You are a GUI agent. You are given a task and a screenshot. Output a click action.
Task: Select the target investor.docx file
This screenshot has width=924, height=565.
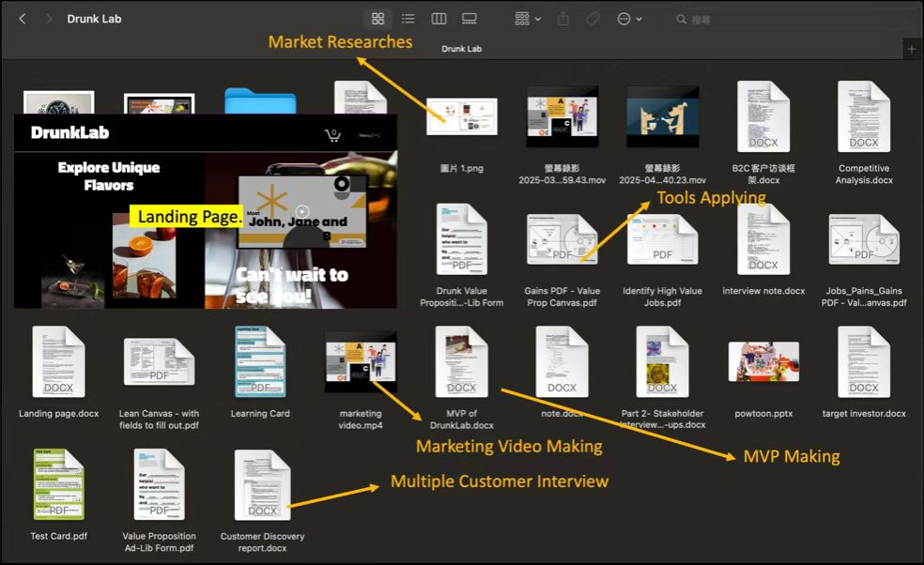coord(863,362)
